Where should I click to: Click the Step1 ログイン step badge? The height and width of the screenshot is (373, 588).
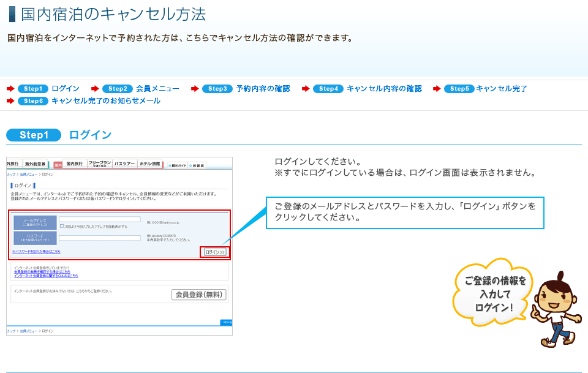pos(34,90)
